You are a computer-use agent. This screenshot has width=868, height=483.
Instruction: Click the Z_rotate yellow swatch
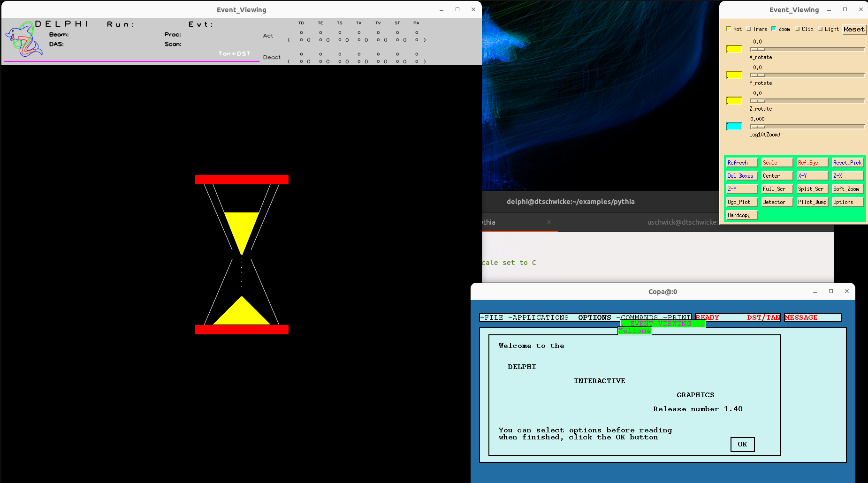(734, 100)
